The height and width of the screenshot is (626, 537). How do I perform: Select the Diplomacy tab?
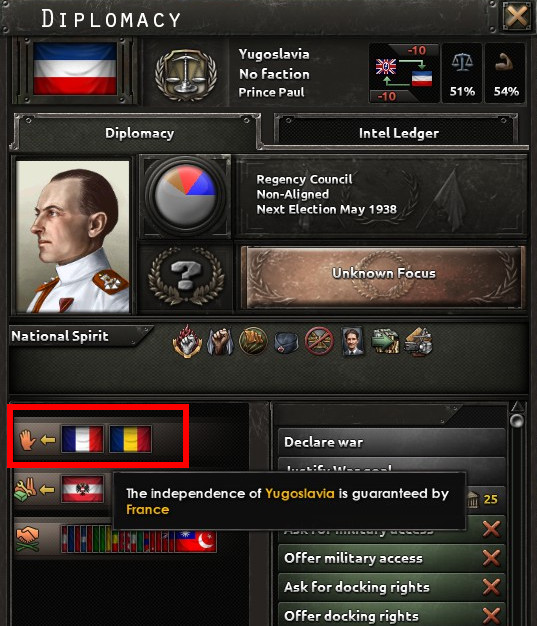[x=138, y=133]
